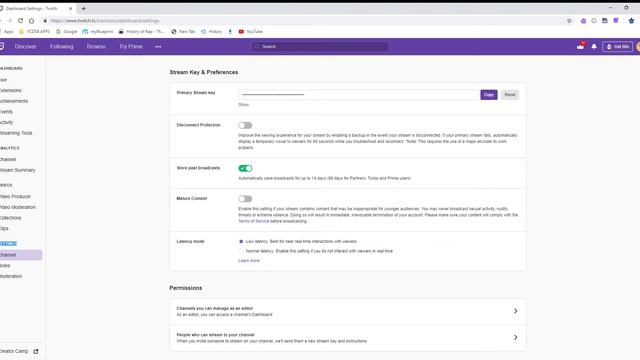Image resolution: width=640 pixels, height=360 pixels.
Task: Open the download arrow bookmark icon
Action: [x=230, y=31]
